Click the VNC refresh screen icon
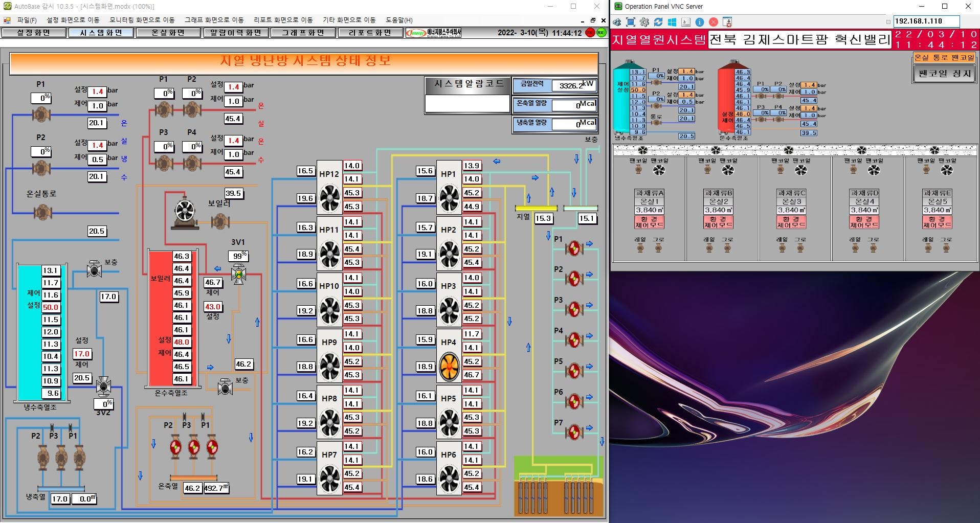The height and width of the screenshot is (523, 980). tap(658, 22)
